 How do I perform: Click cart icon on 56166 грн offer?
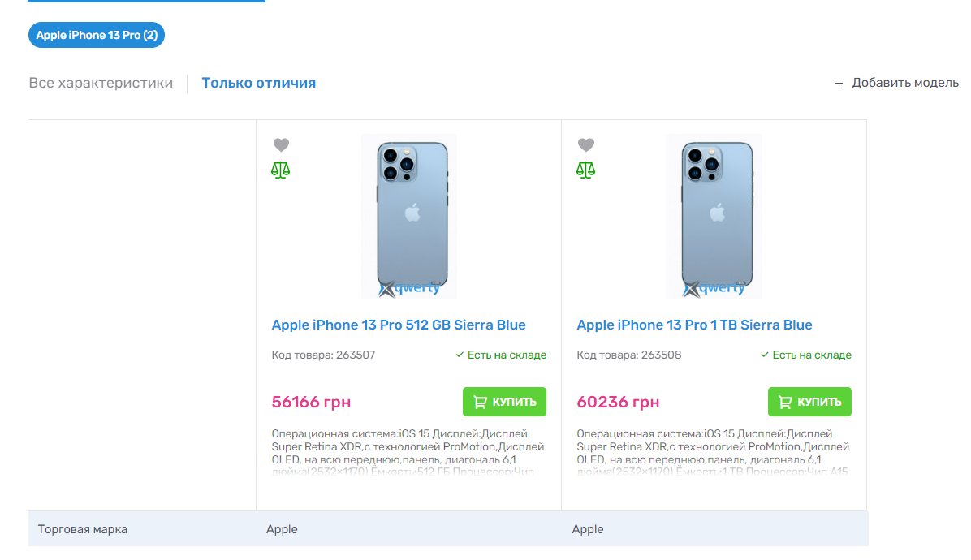click(480, 402)
